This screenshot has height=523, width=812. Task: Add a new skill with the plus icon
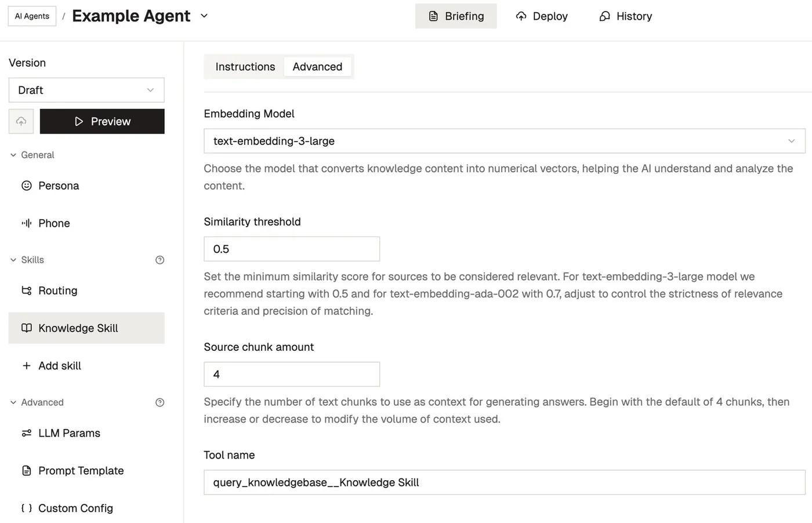(26, 365)
